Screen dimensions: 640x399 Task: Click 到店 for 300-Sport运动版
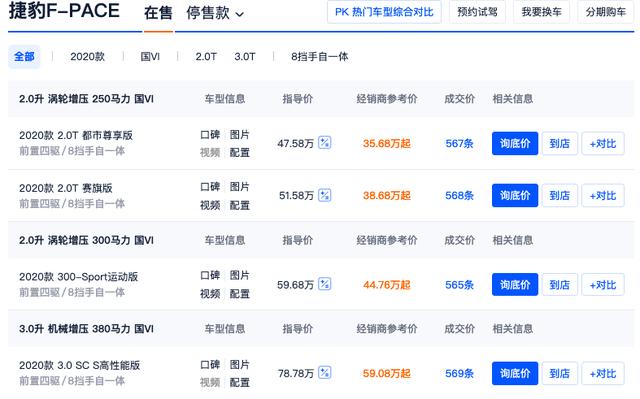point(560,284)
